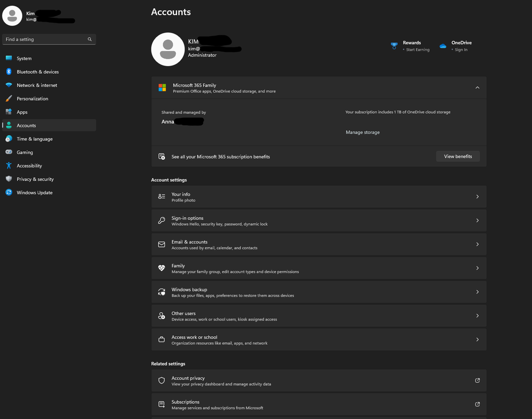The image size is (532, 419).
Task: Open Access work or school chevron
Action: pos(477,339)
